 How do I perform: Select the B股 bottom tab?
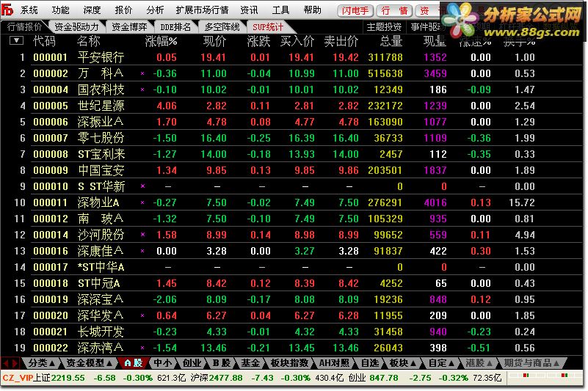coord(221,363)
